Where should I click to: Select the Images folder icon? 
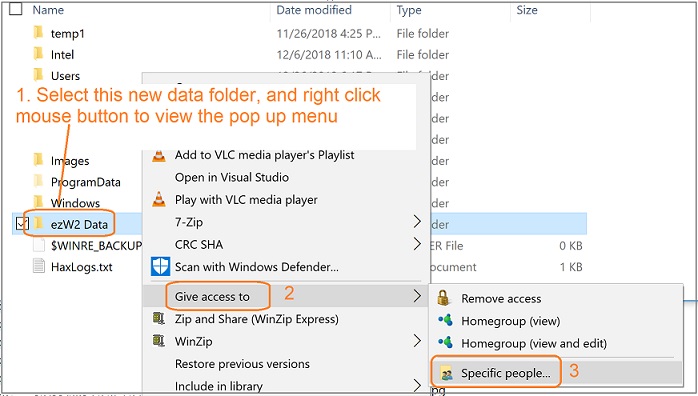coord(39,159)
